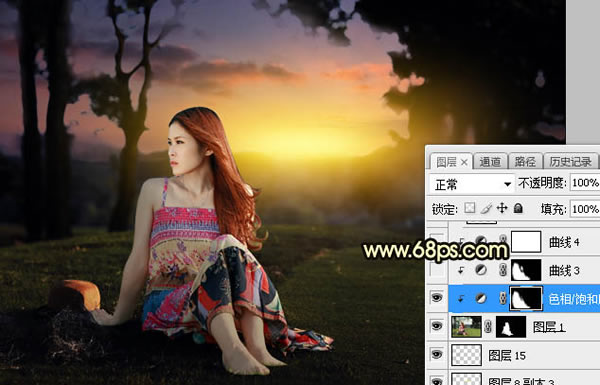Click the hue/saturation adjustment layer icon

[481, 298]
